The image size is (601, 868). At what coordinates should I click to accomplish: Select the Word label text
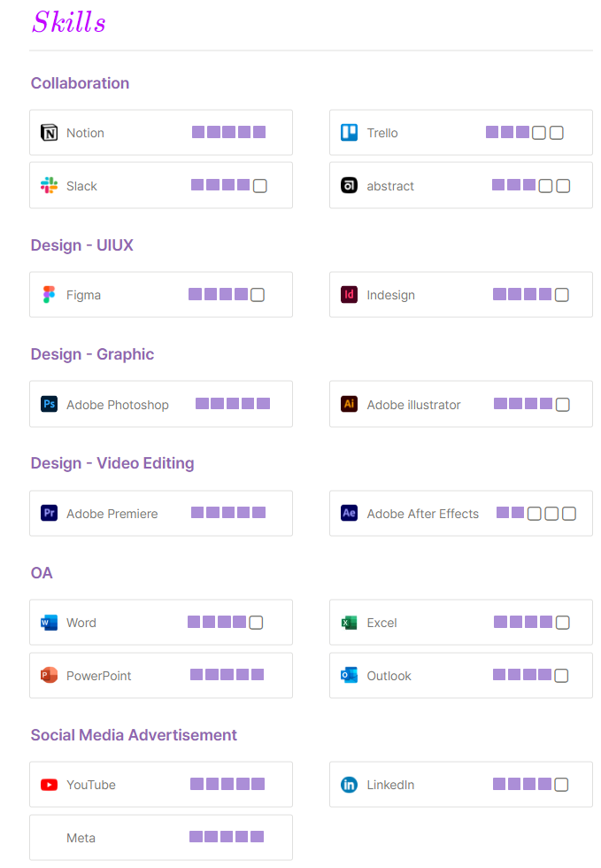(81, 623)
